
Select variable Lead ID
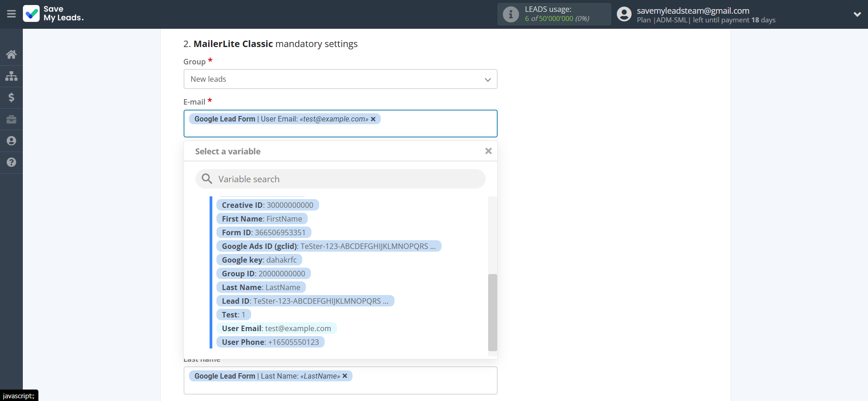tap(305, 301)
